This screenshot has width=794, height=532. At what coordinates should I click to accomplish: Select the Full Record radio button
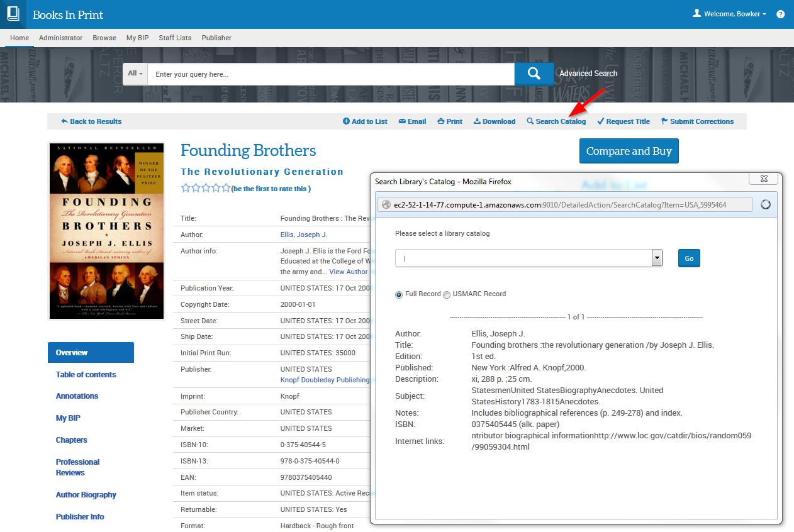(399, 295)
